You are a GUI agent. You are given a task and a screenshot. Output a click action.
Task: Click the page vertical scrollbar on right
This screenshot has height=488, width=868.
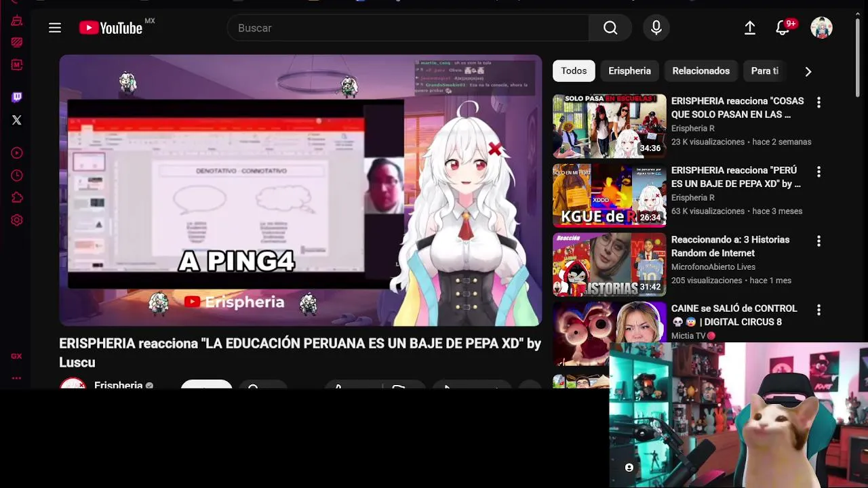click(x=859, y=58)
